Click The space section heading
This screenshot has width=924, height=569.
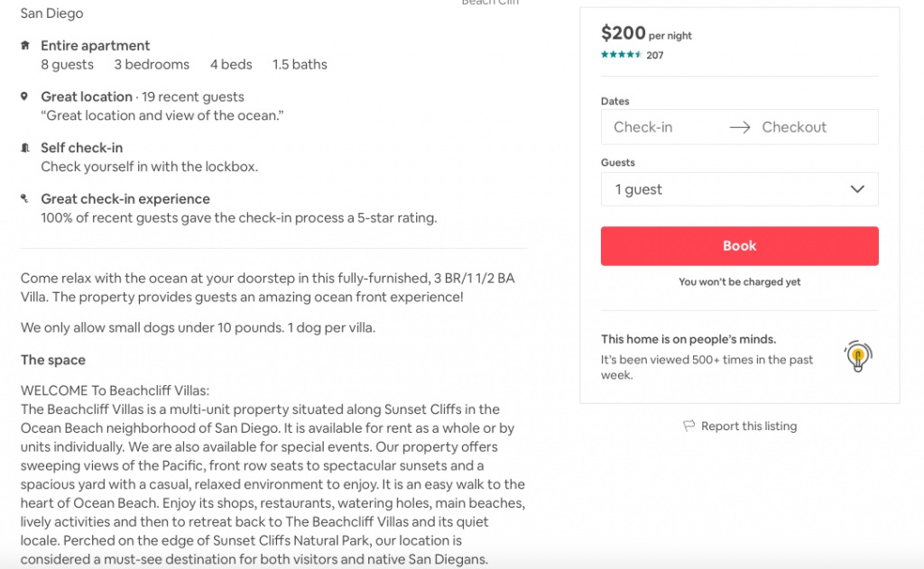[x=53, y=360]
